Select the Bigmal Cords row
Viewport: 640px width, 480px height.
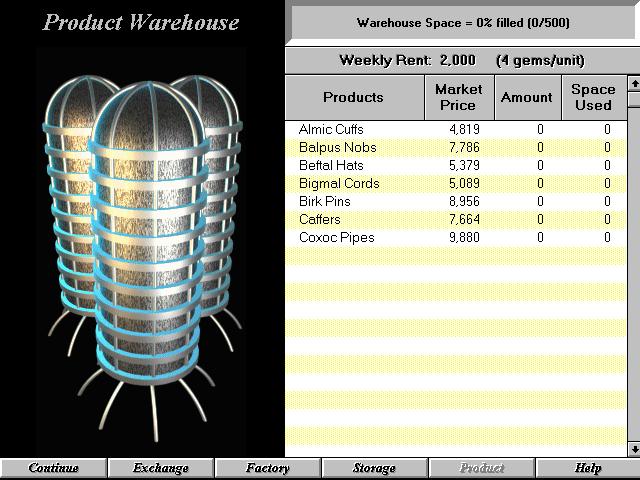[456, 183]
